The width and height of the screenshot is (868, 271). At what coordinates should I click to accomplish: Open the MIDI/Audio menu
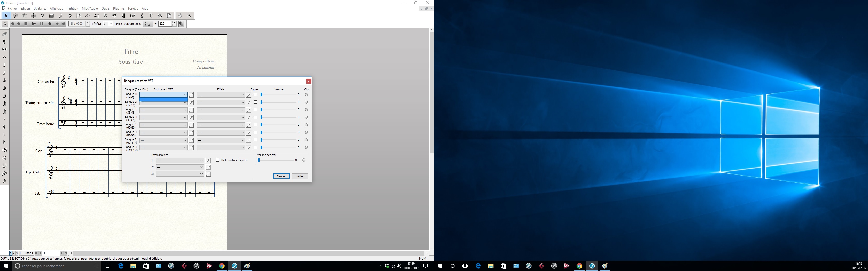[x=90, y=9]
